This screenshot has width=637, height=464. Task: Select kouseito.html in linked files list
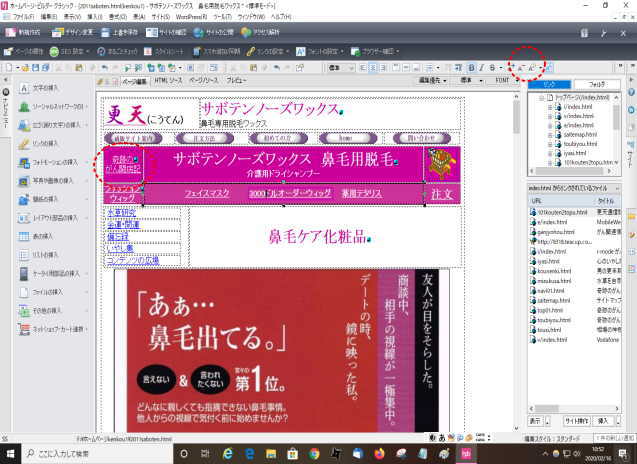(555, 271)
